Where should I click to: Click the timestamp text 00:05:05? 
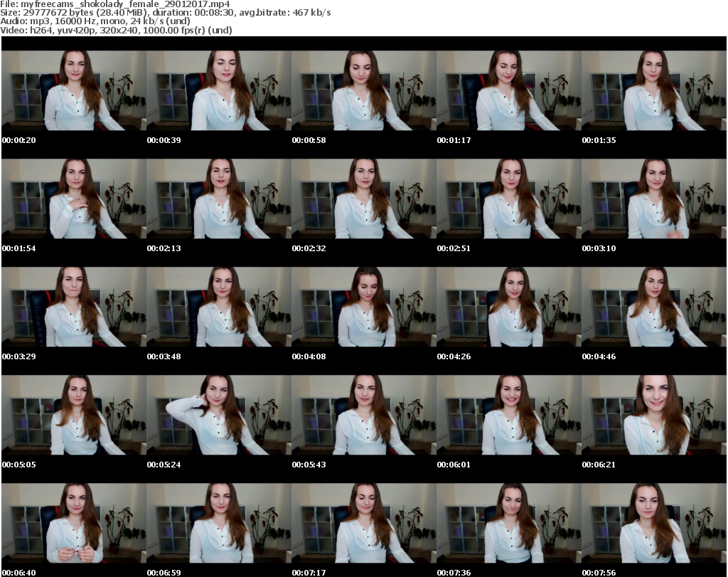pyautogui.click(x=19, y=465)
